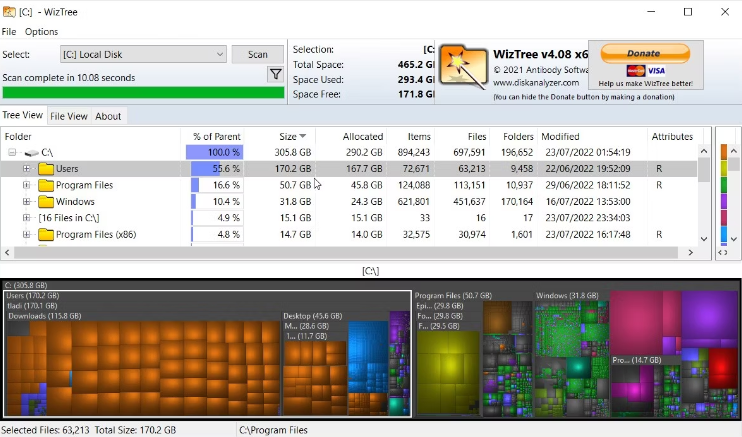Expand the Program Files folder node
The width and height of the screenshot is (742, 437).
coord(26,185)
